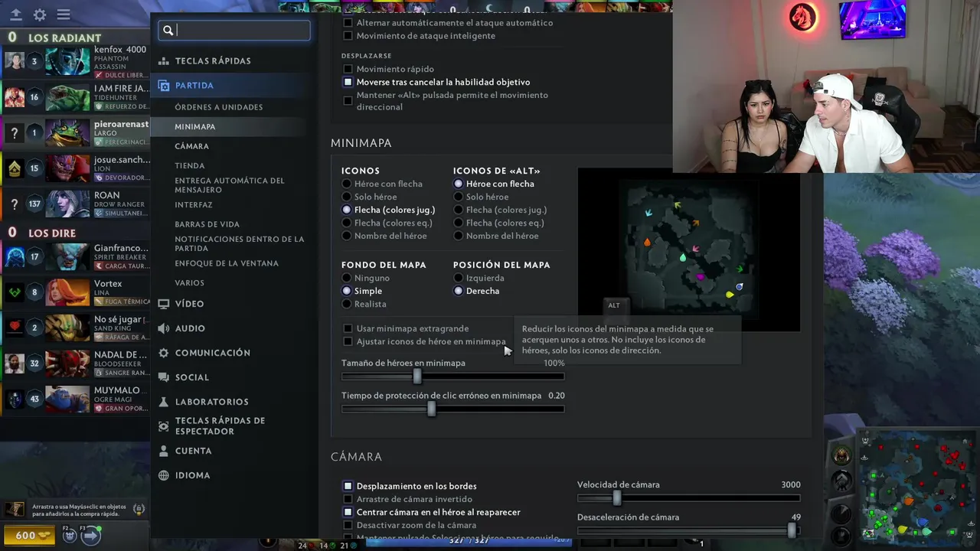Screen dimensions: 980x551
Task: Click the player avatar of NADAL DE
Action: [15, 364]
